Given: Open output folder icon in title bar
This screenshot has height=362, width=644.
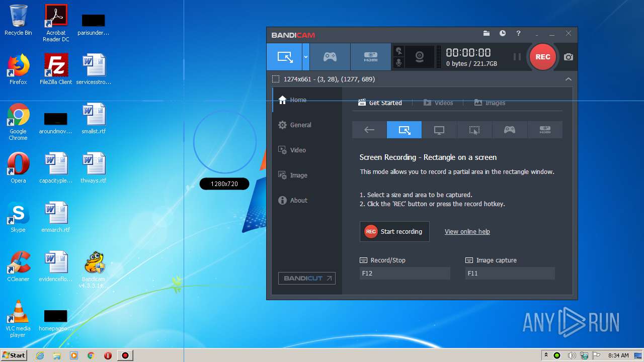Looking at the screenshot, I should (487, 33).
